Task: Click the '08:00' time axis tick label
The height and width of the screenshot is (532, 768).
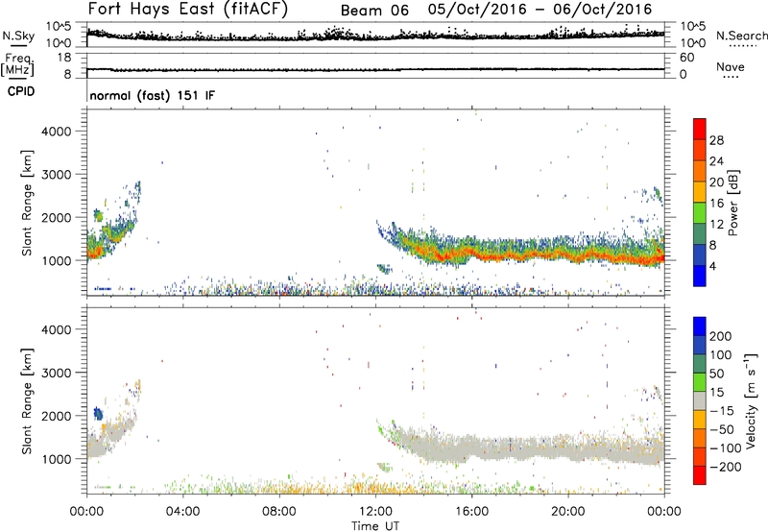Action: coord(278,512)
